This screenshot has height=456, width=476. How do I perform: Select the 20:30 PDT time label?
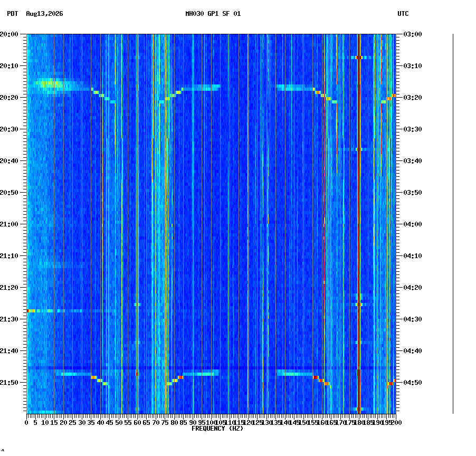click(9, 129)
